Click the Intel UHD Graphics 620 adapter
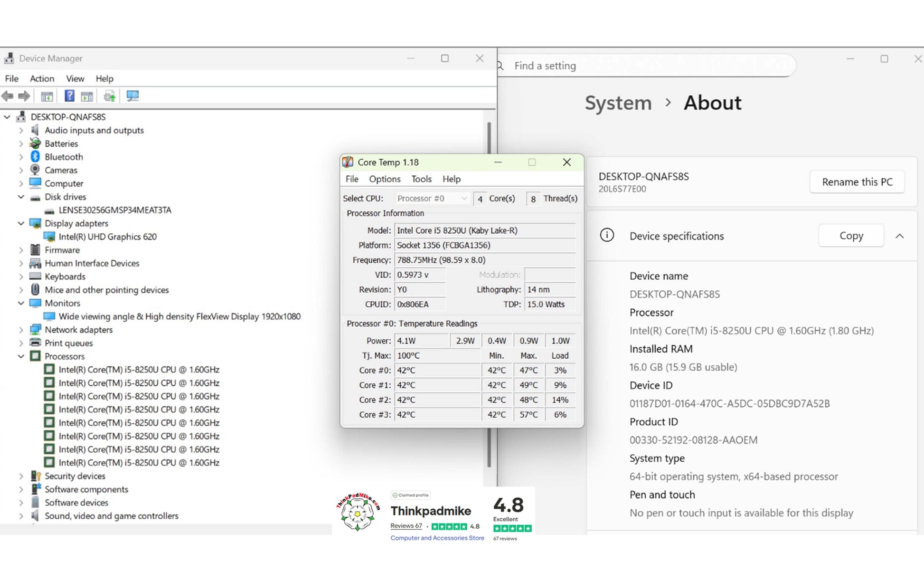The image size is (924, 581). coord(107,237)
